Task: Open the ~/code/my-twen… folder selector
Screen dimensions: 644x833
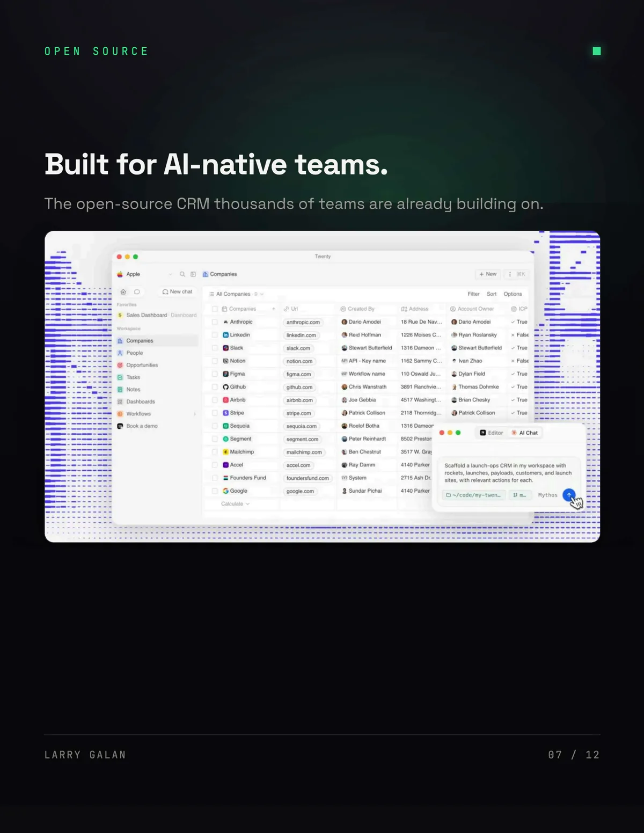Action: [x=474, y=495]
